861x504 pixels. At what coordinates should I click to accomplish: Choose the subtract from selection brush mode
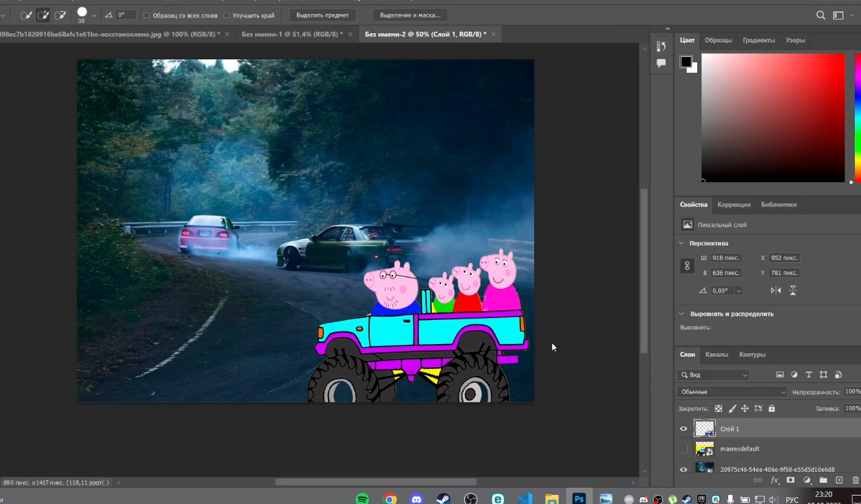61,15
